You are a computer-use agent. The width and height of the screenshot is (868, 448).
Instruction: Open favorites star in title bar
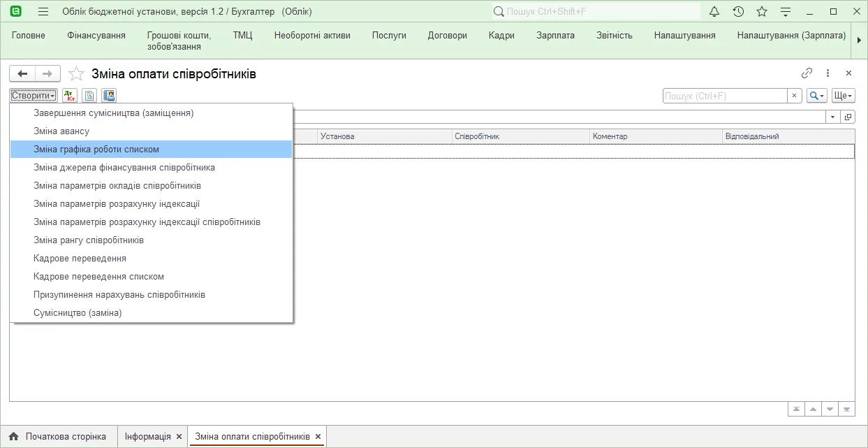point(762,12)
